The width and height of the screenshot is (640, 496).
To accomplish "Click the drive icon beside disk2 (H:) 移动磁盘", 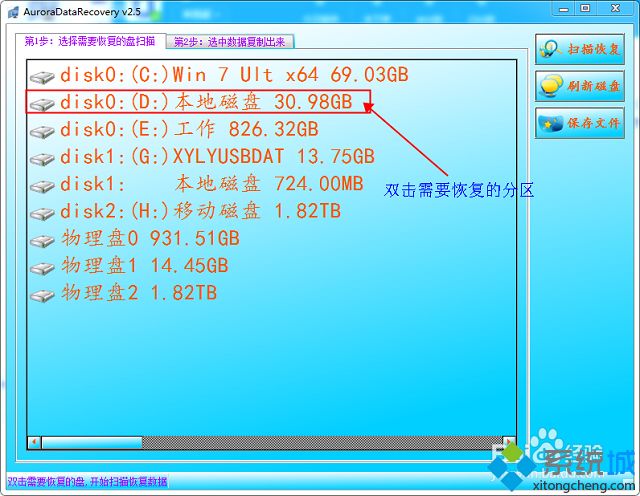I will click(42, 214).
